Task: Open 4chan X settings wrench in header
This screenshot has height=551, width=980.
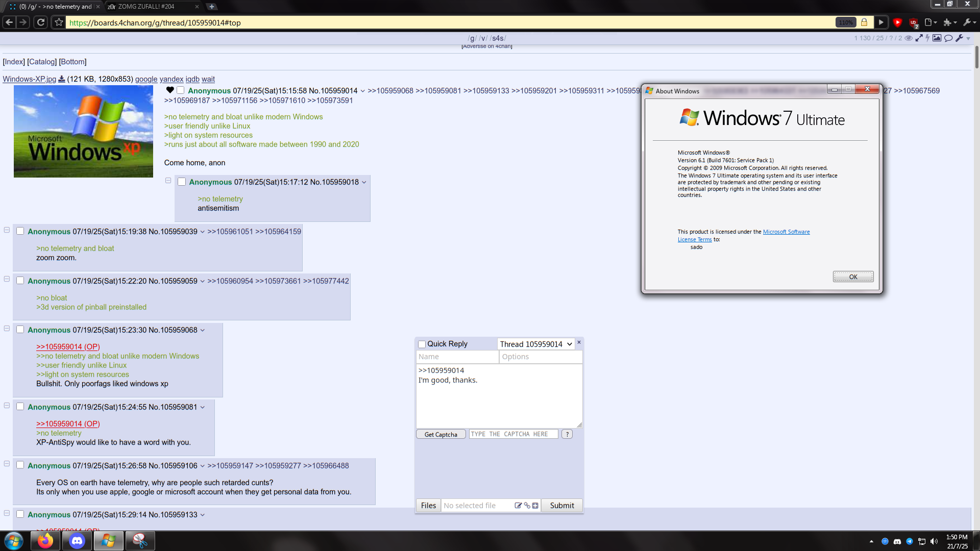Action: click(x=959, y=38)
